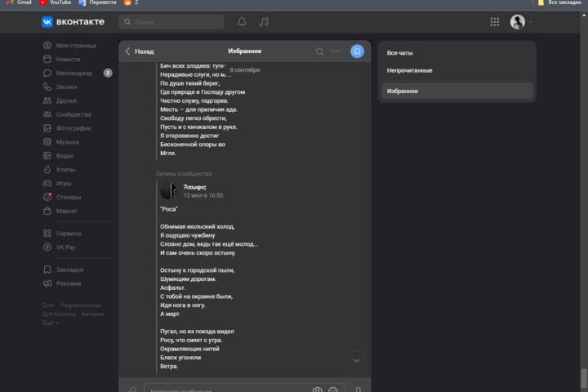Image resolution: width=588 pixels, height=392 pixels.
Task: Open the post date 12 июл в 16:53
Action: click(x=203, y=195)
